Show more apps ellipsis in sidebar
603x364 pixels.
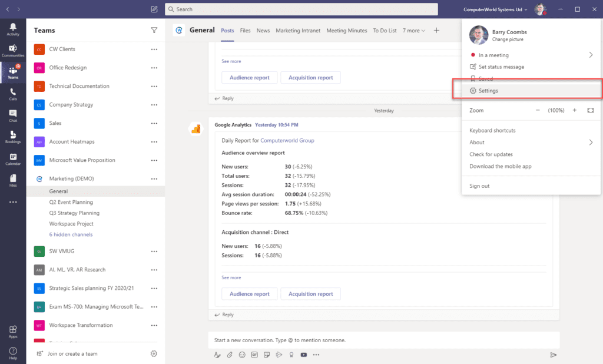tap(13, 202)
